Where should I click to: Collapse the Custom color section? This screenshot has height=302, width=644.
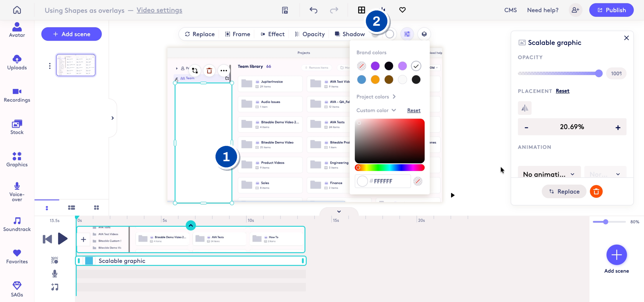[376, 110]
